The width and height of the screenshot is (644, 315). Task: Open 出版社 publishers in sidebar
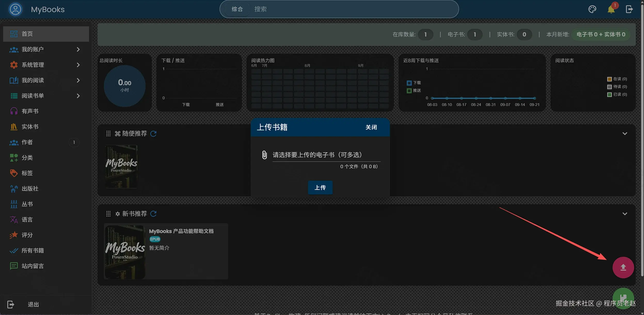click(46, 189)
